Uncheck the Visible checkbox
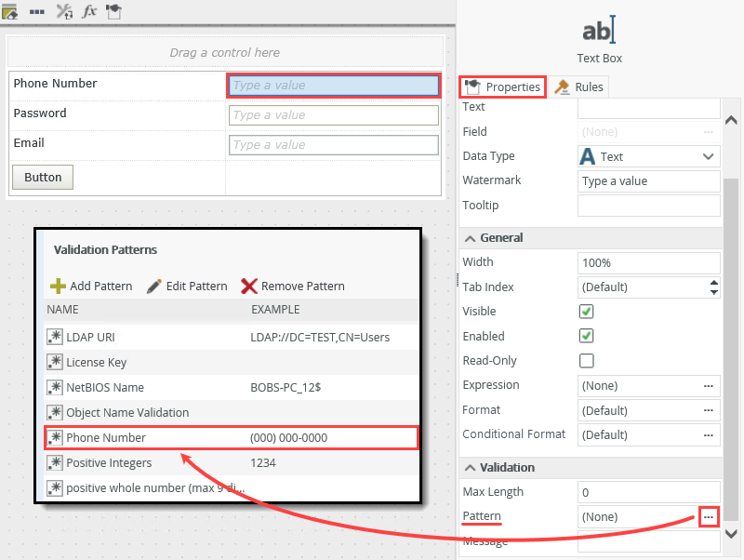 (586, 312)
